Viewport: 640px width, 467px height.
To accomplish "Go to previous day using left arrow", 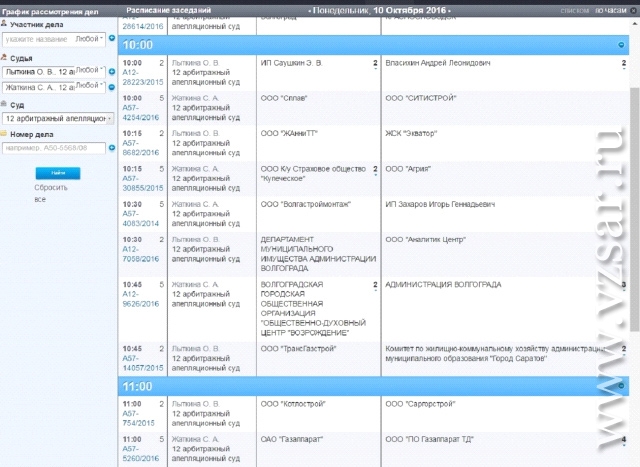I will pos(311,10).
